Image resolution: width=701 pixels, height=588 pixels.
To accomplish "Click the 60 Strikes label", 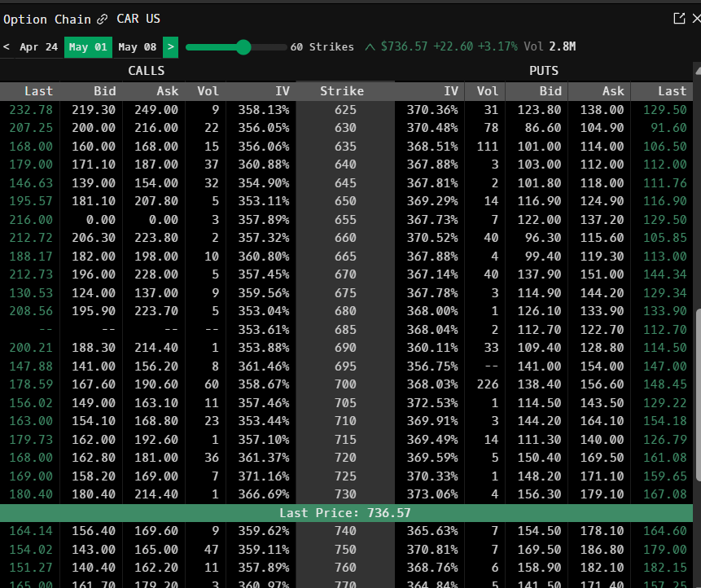I will click(322, 47).
